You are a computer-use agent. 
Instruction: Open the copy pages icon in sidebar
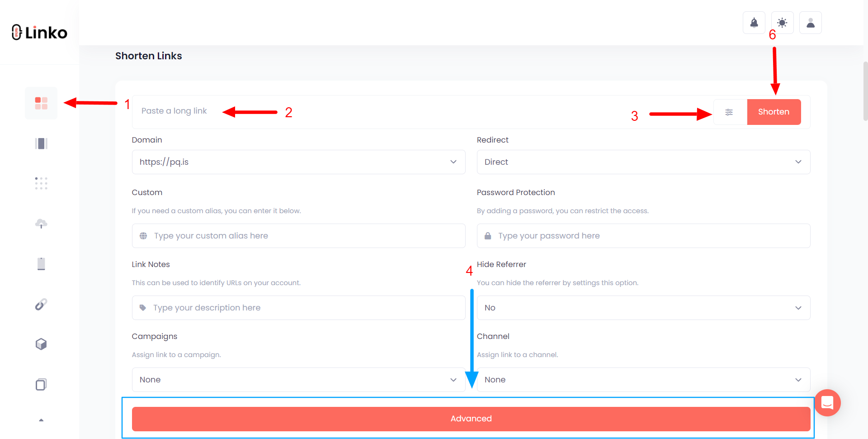coord(41,384)
